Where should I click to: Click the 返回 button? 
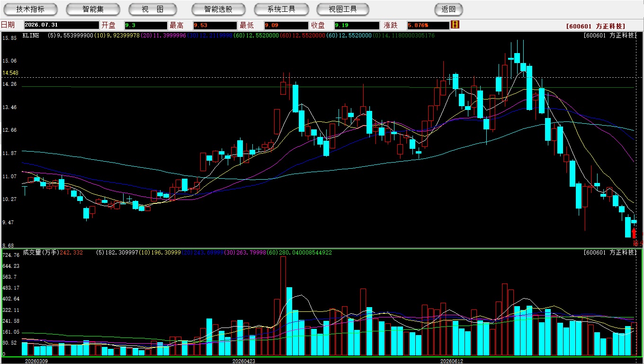(x=448, y=9)
